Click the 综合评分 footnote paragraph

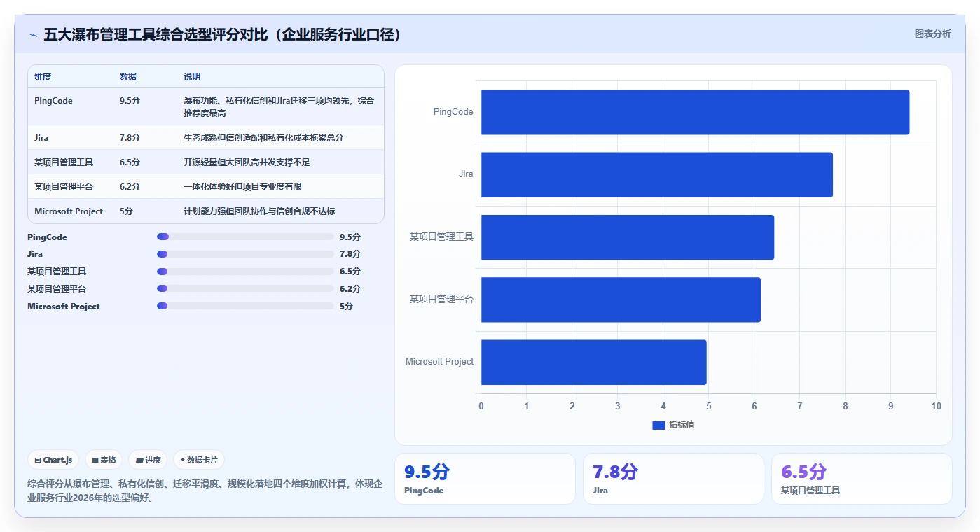click(x=205, y=491)
